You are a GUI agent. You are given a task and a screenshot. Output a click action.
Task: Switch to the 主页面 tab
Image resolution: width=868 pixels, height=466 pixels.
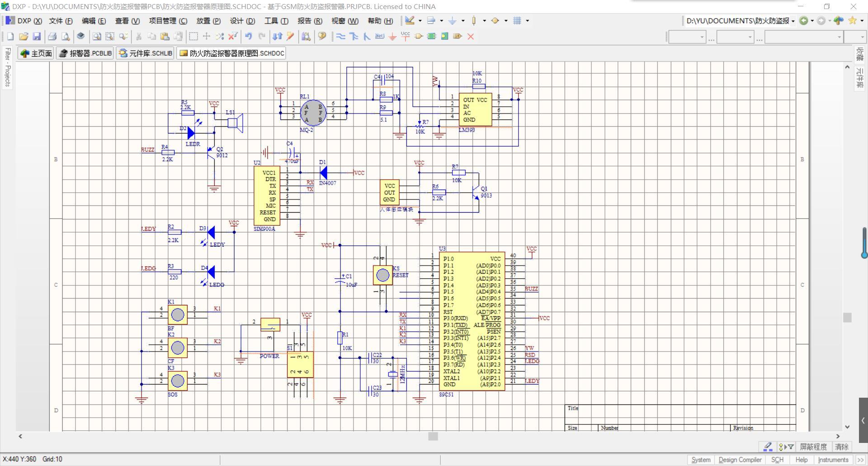(x=36, y=53)
